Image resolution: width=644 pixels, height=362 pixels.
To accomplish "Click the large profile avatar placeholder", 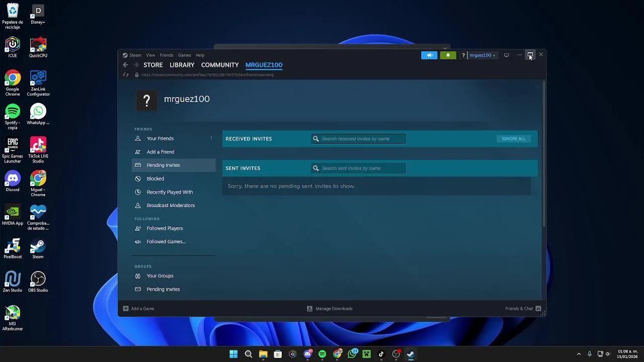I will point(146,101).
